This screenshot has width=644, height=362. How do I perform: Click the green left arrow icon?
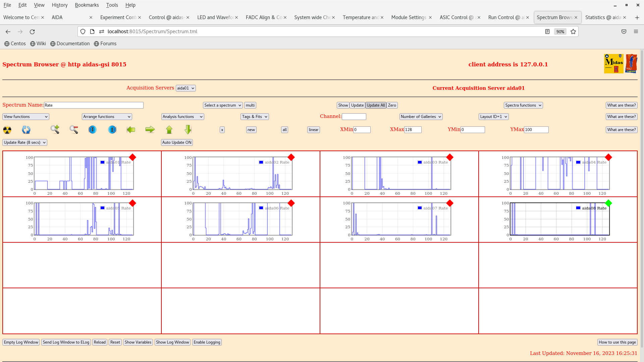tap(131, 129)
